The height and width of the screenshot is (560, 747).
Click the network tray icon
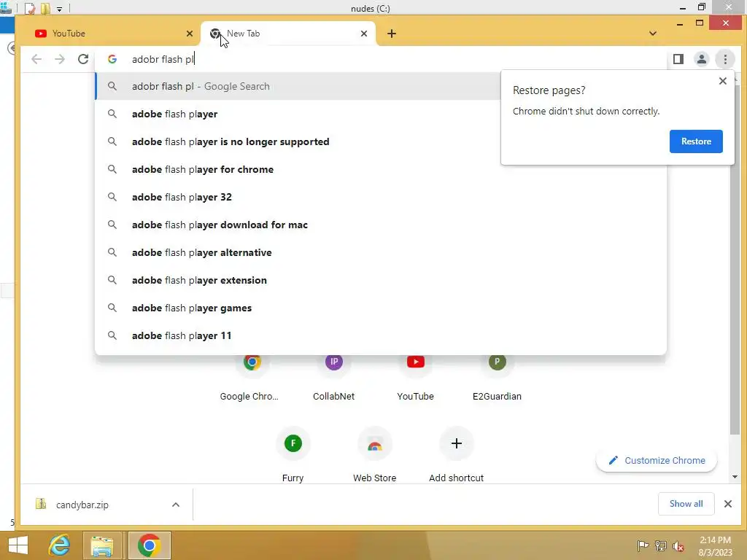tap(661, 545)
